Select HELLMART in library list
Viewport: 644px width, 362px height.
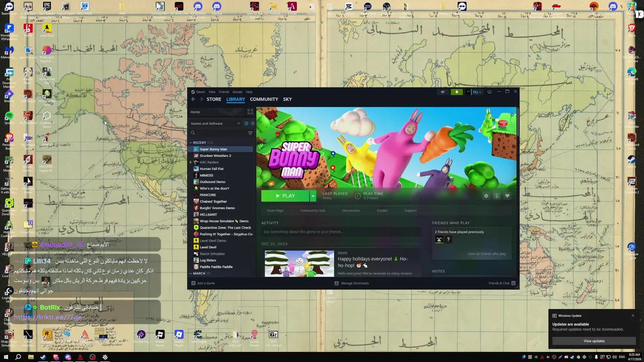coord(208,215)
